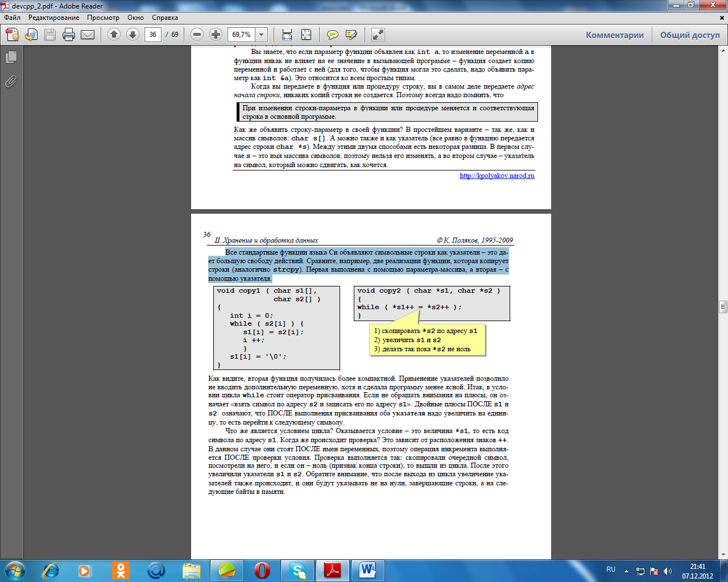Open the Общий доступ pane
728x582 pixels.
click(690, 35)
